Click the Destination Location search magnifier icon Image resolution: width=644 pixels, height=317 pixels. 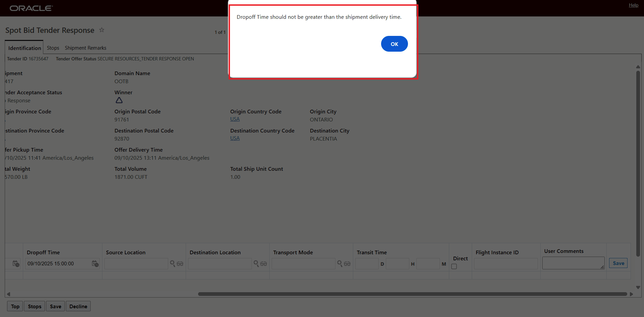tap(256, 264)
